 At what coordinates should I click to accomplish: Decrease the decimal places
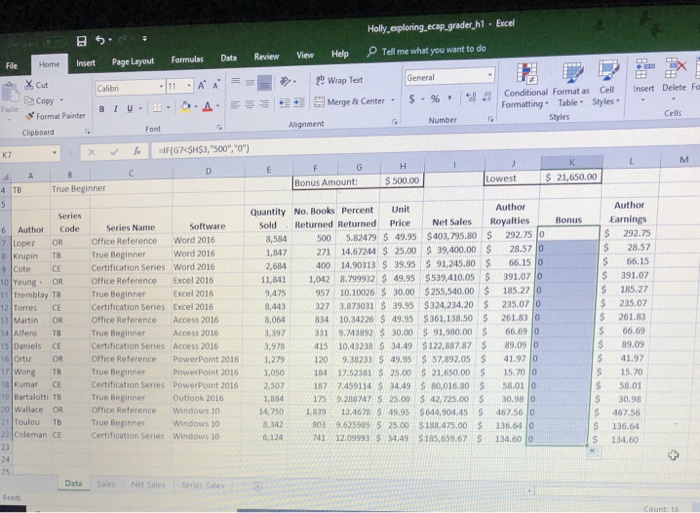(488, 97)
